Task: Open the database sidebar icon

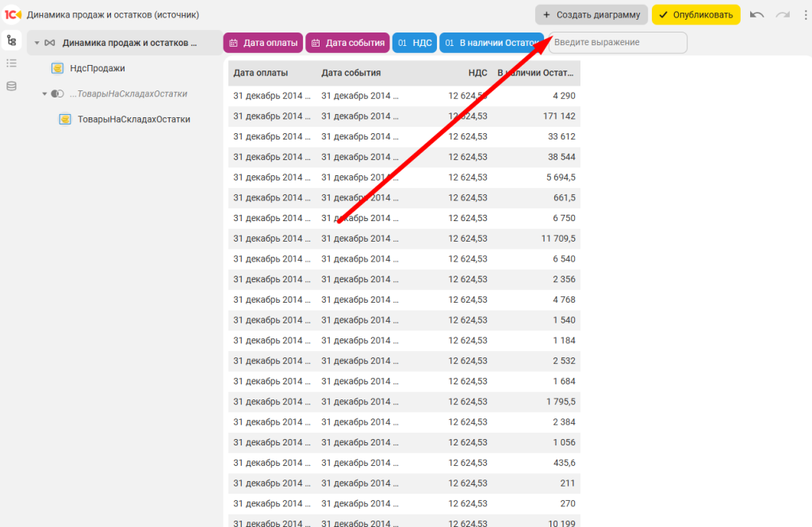Action: (11, 86)
